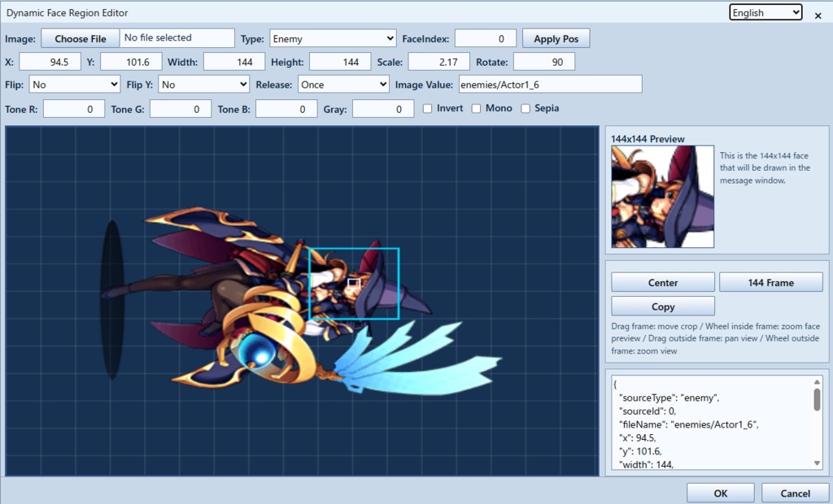Click the "No file selected" text
The height and width of the screenshot is (504, 833).
(158, 37)
